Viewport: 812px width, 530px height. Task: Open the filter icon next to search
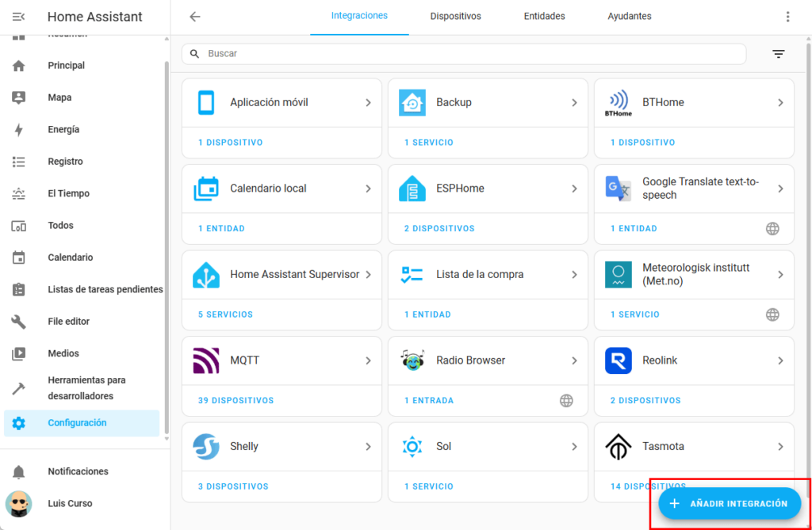coord(779,54)
